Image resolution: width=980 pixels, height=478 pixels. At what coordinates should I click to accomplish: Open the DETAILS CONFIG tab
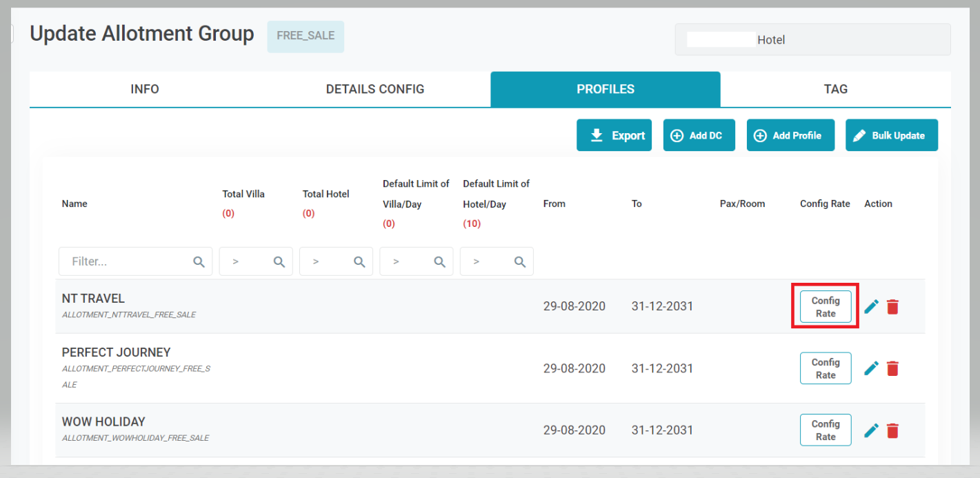(x=374, y=89)
